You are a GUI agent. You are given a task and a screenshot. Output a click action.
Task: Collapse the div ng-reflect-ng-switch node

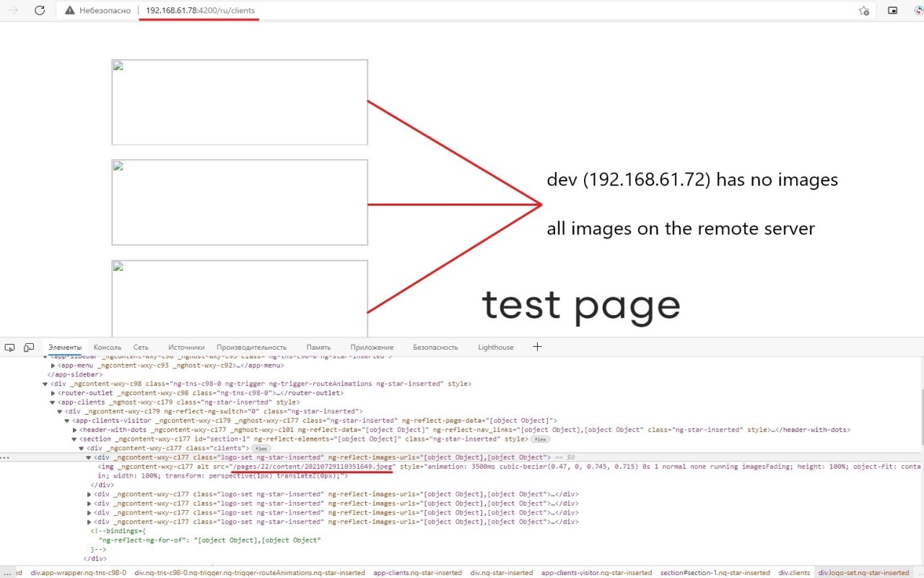pyautogui.click(x=60, y=412)
